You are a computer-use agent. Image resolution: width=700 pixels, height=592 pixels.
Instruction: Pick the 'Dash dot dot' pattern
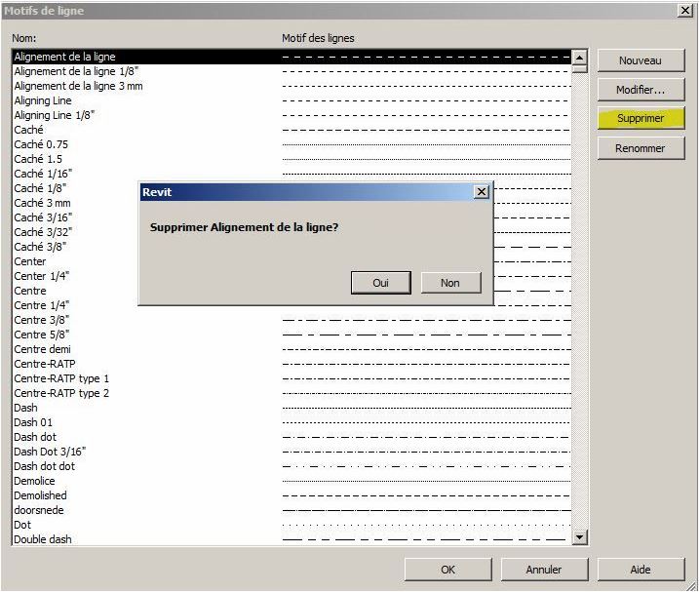pyautogui.click(x=44, y=466)
